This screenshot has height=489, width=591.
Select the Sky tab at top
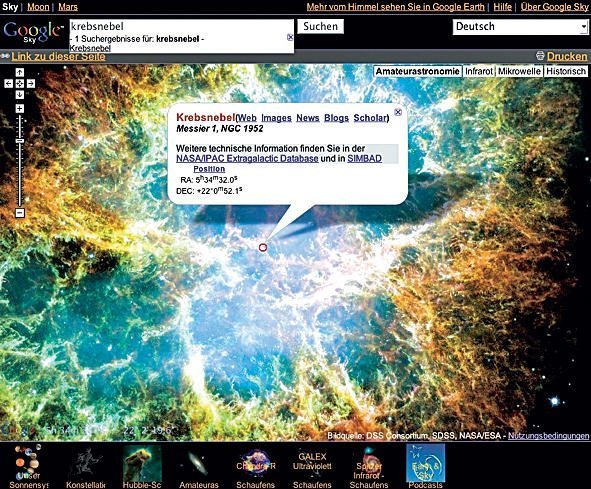10,7
